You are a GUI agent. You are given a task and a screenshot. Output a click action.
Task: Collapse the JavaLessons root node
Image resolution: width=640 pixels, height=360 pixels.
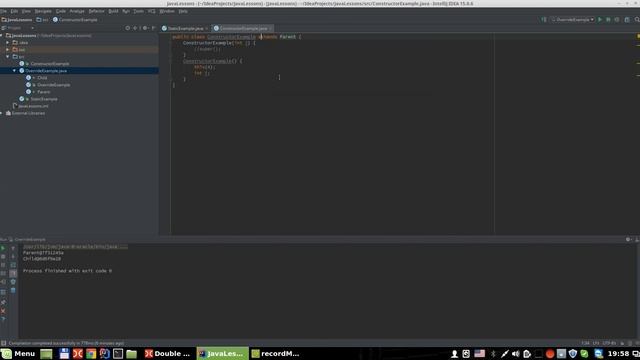pyautogui.click(x=2, y=36)
